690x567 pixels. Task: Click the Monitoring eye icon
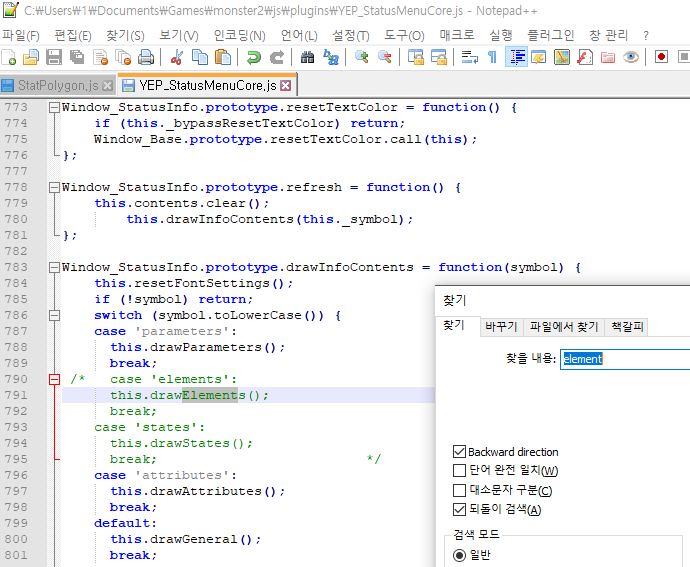pos(631,57)
